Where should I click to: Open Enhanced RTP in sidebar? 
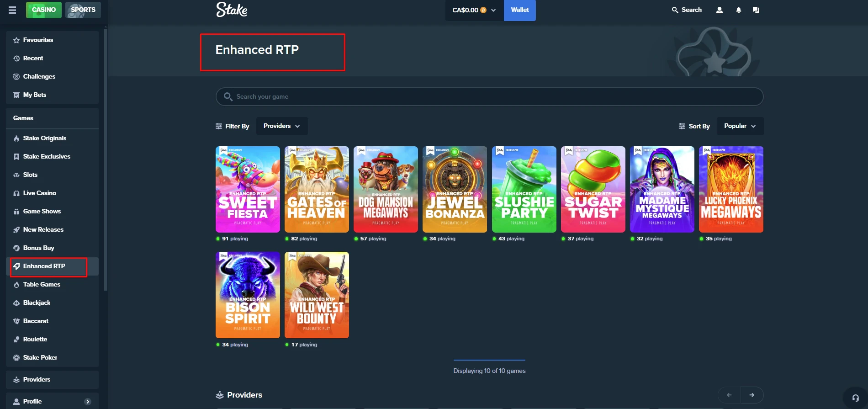[x=53, y=266]
